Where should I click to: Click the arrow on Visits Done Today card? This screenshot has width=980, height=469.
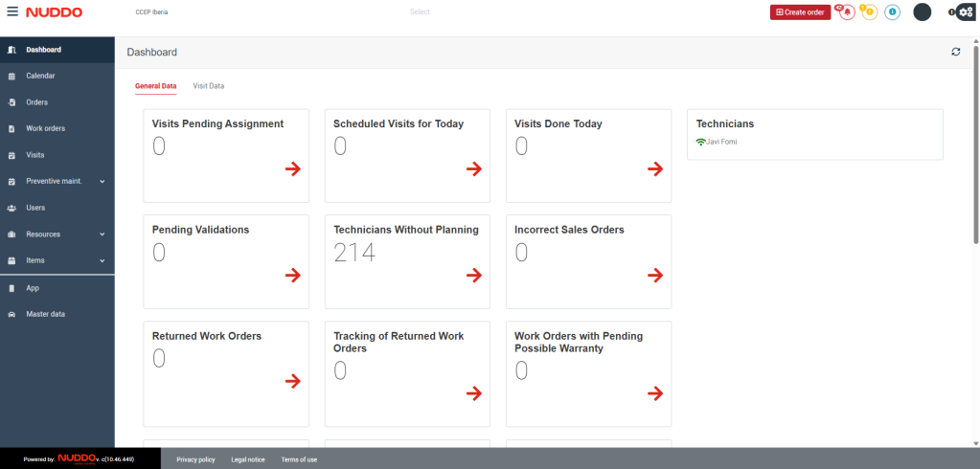point(654,168)
